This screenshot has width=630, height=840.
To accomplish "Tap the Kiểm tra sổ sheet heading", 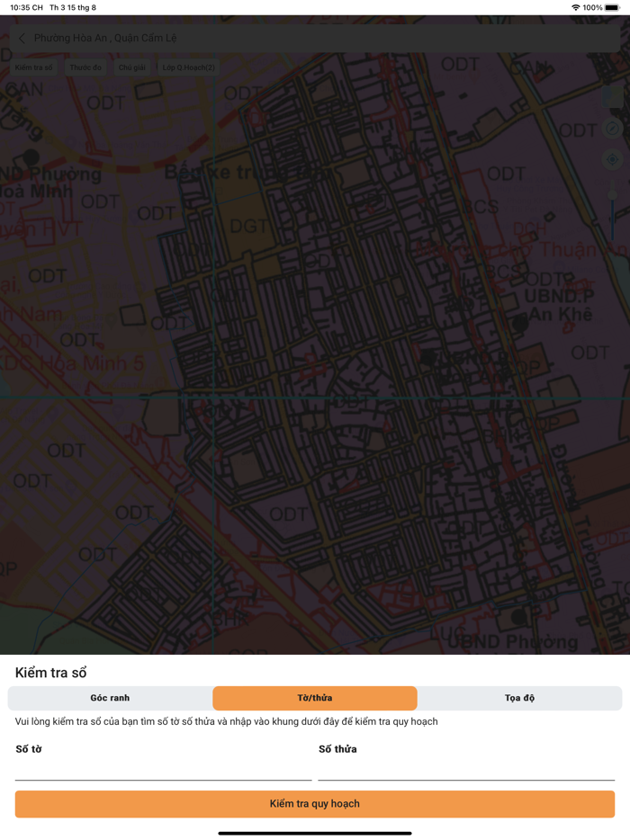I will 51,673.
